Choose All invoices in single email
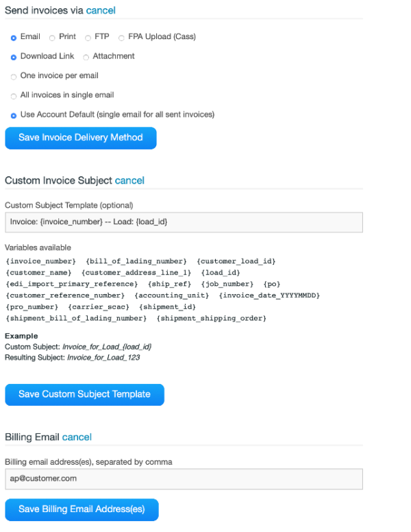 pos(14,95)
